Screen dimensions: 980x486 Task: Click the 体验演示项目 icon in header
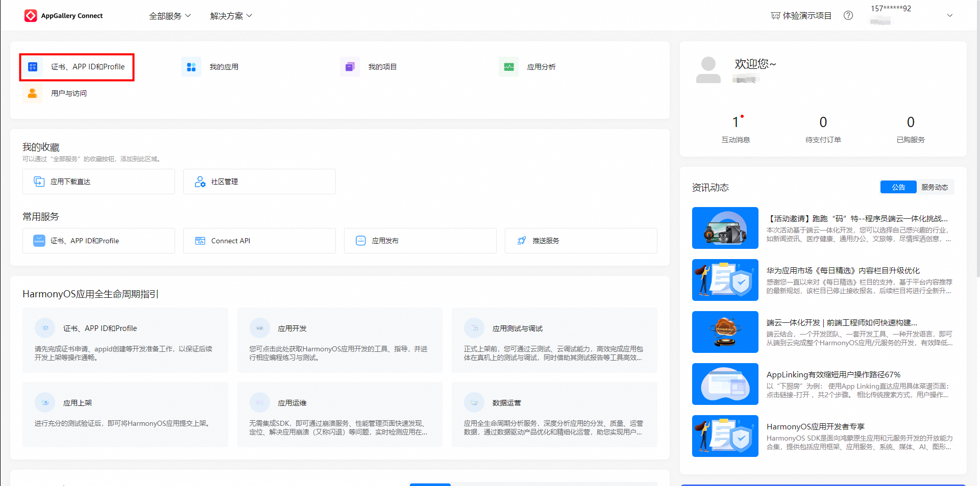(775, 16)
